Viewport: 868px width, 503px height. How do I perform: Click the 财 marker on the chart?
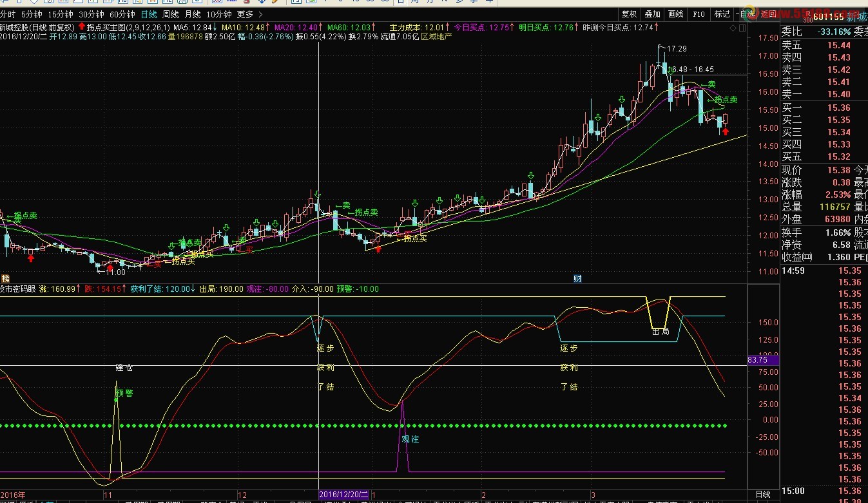coord(577,278)
